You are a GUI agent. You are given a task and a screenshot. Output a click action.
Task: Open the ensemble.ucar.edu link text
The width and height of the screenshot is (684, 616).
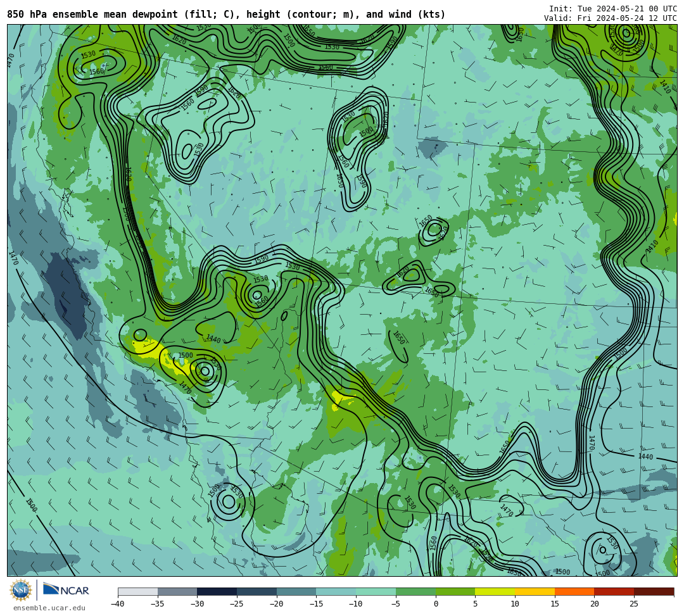coord(49,608)
